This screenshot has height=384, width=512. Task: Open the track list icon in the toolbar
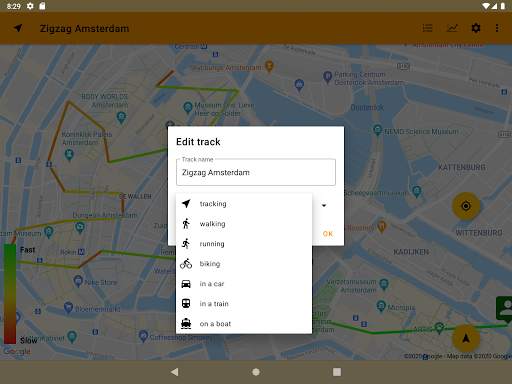[x=428, y=28]
